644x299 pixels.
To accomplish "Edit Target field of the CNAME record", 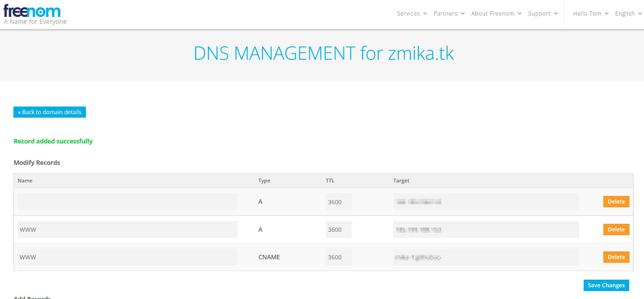I will coord(486,257).
